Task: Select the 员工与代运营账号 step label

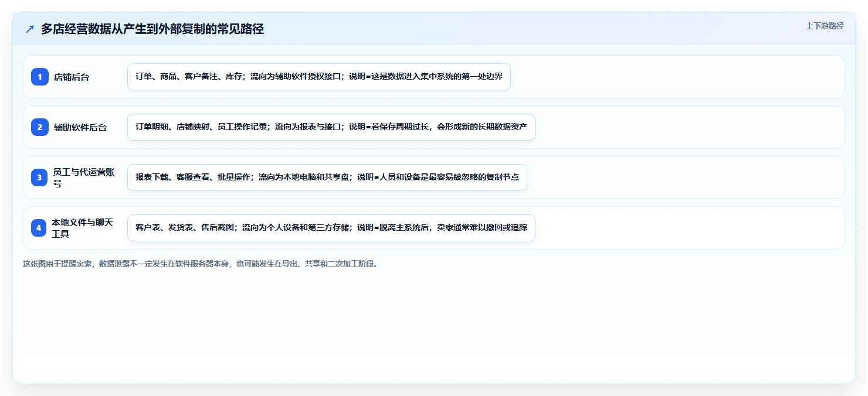Action: 84,177
